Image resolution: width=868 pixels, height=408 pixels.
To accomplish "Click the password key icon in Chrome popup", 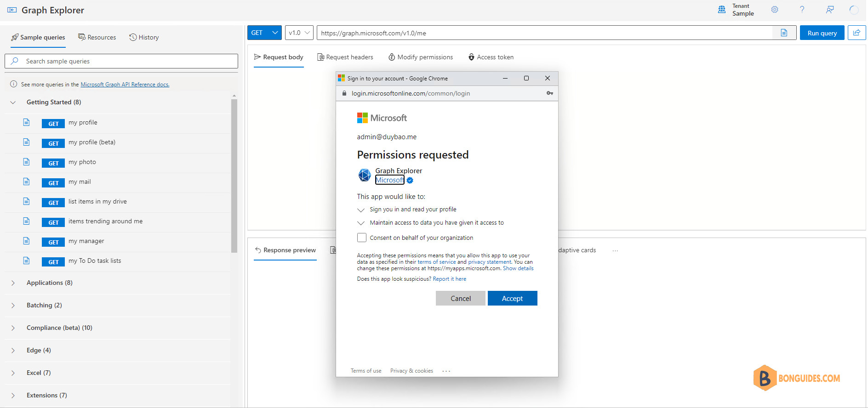I will pyautogui.click(x=549, y=93).
